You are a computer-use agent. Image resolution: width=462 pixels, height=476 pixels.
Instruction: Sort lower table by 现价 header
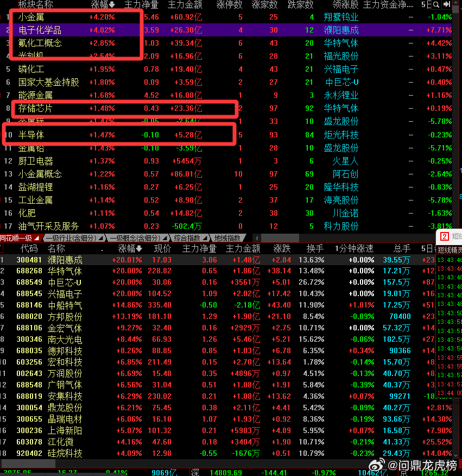(x=162, y=249)
